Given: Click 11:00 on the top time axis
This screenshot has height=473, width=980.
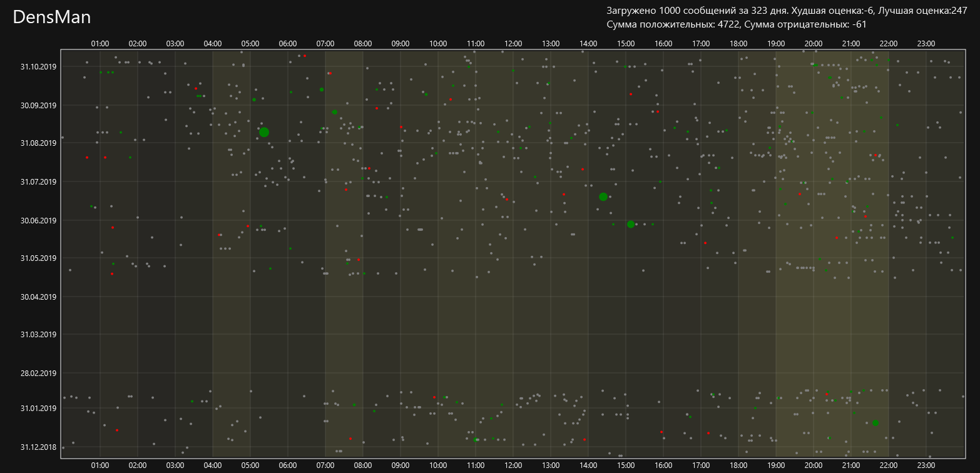Looking at the screenshot, I should click(476, 44).
